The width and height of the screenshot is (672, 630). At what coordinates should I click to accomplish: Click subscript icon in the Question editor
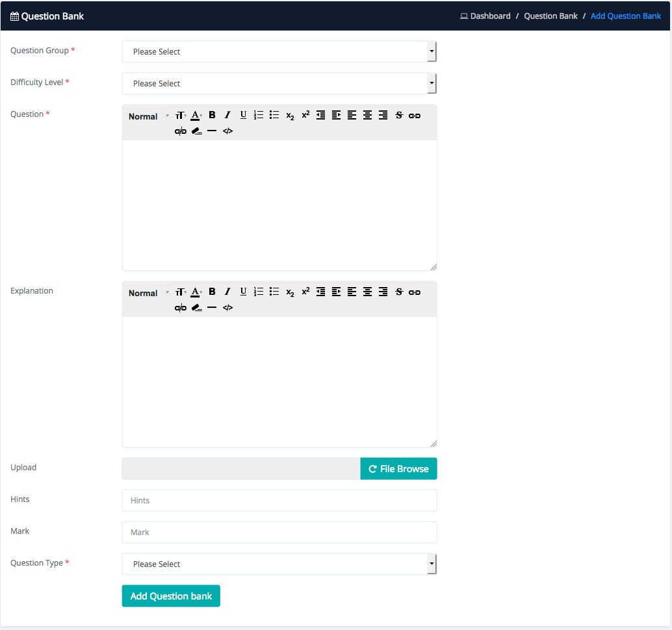(x=290, y=116)
